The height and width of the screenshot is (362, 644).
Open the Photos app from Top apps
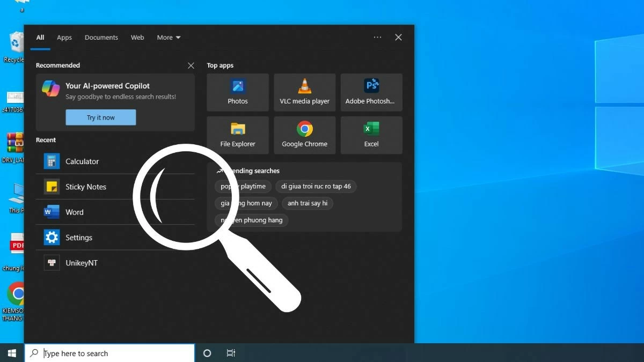(237, 92)
